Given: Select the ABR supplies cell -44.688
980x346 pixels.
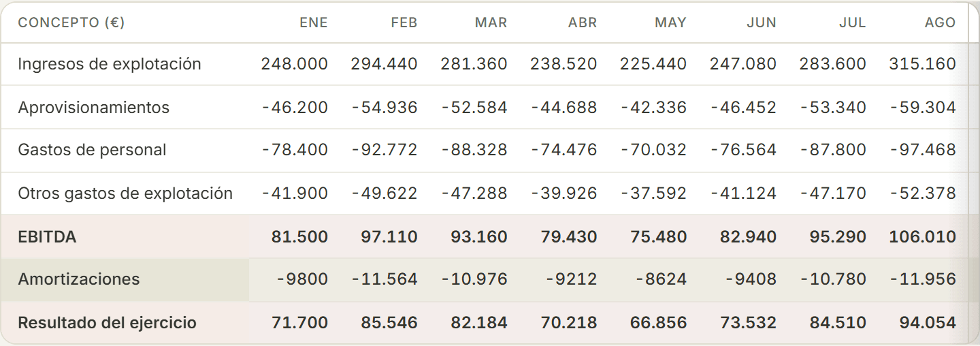Looking at the screenshot, I should [x=563, y=108].
